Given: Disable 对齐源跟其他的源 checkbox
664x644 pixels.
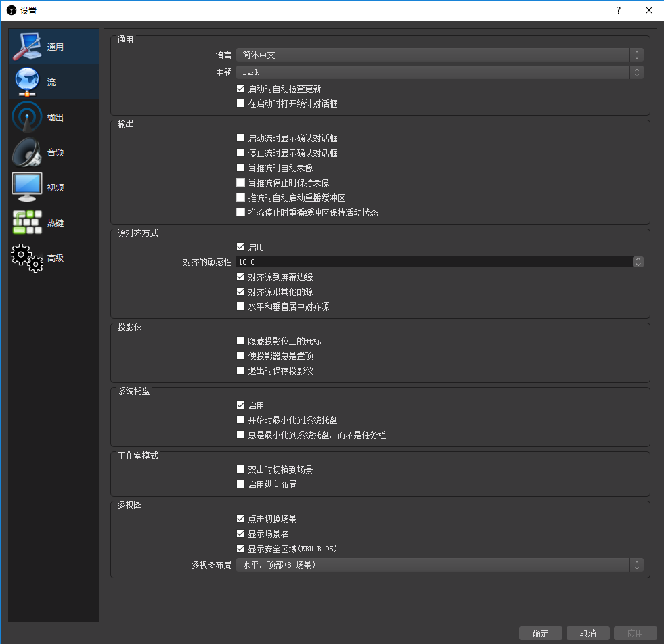Looking at the screenshot, I should coord(240,291).
